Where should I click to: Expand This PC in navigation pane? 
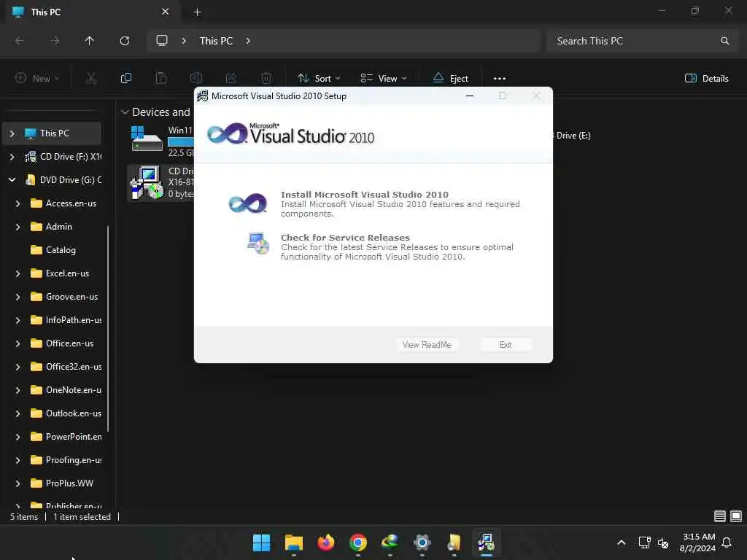coord(12,133)
